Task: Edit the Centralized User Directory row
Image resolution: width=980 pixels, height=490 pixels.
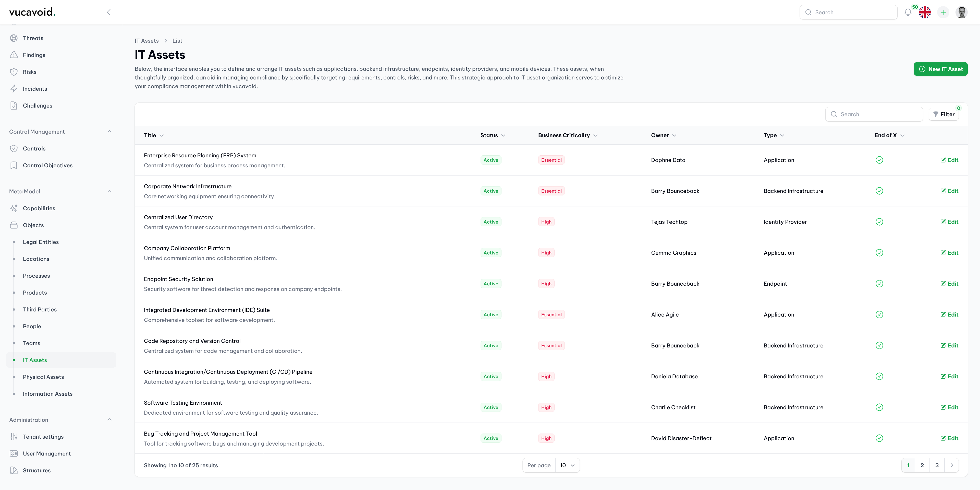Action: point(949,222)
